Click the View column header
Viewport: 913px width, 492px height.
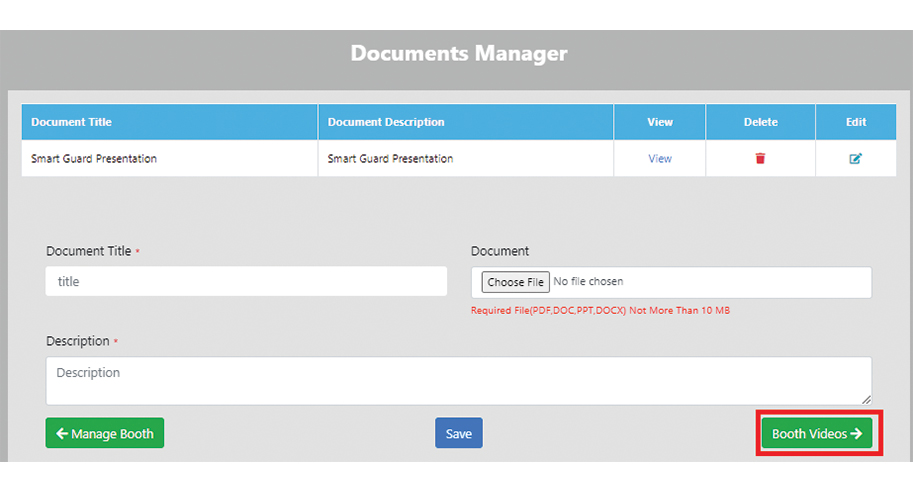click(x=660, y=122)
